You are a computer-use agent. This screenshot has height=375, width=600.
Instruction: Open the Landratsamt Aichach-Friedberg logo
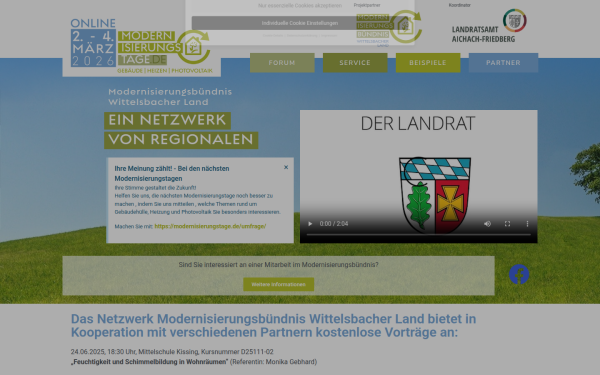pos(489,26)
